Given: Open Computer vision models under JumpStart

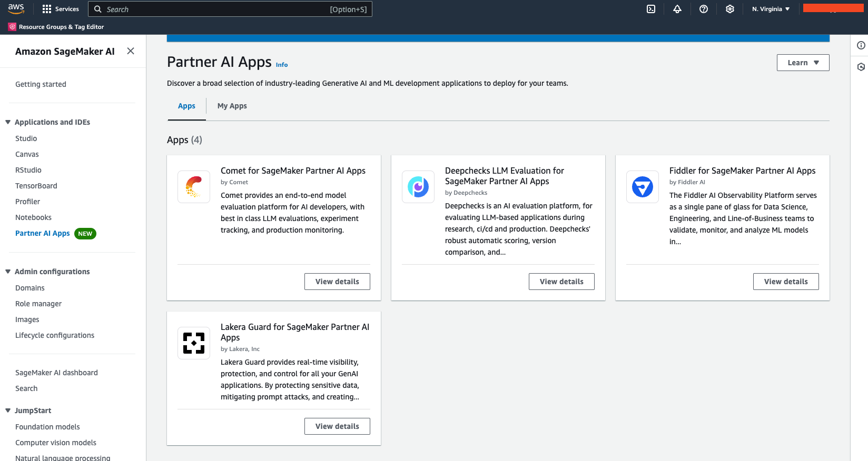Looking at the screenshot, I should [56, 443].
